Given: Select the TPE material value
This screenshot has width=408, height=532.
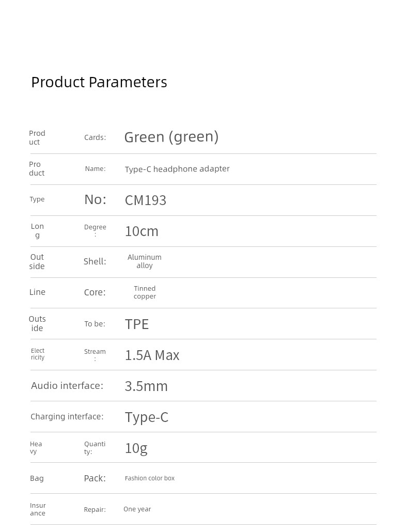Looking at the screenshot, I should 137,324.
